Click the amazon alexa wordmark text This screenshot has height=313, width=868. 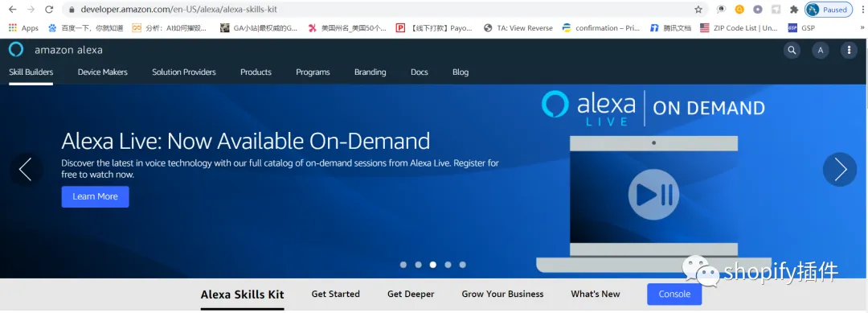click(x=68, y=50)
